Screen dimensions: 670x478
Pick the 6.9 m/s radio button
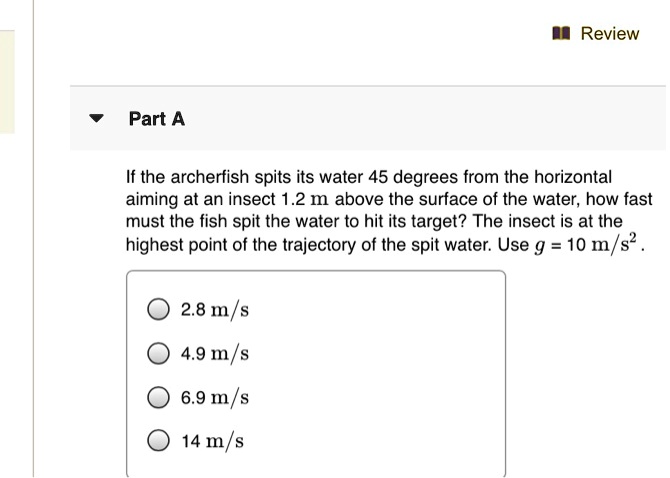(158, 397)
